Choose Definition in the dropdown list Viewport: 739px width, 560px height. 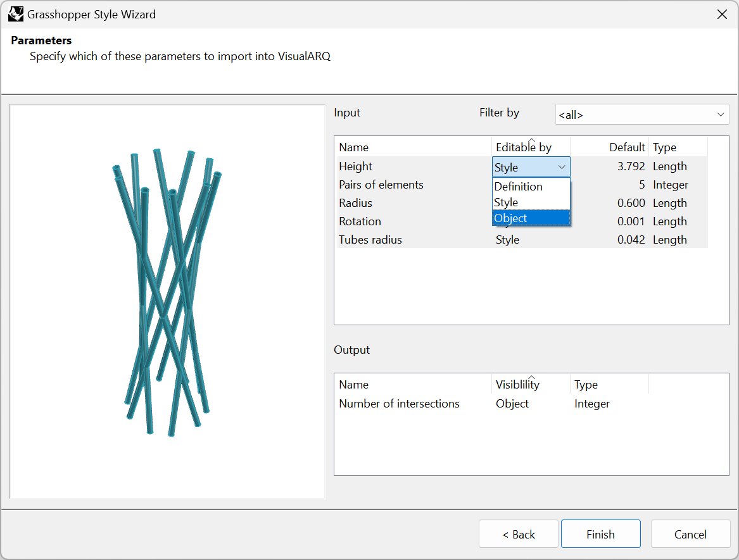[531, 187]
